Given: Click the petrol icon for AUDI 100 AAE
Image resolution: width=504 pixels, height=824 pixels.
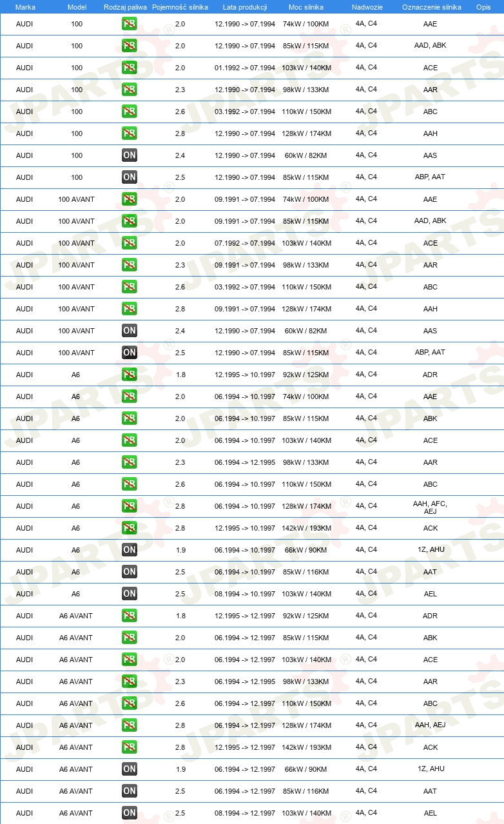Looking at the screenshot, I should coord(130,24).
